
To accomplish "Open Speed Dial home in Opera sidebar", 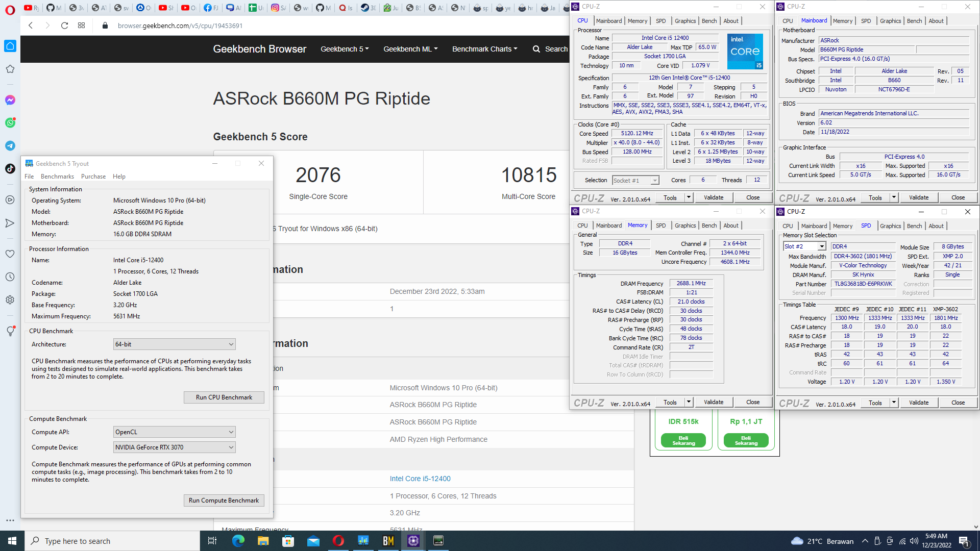I will pyautogui.click(x=10, y=46).
